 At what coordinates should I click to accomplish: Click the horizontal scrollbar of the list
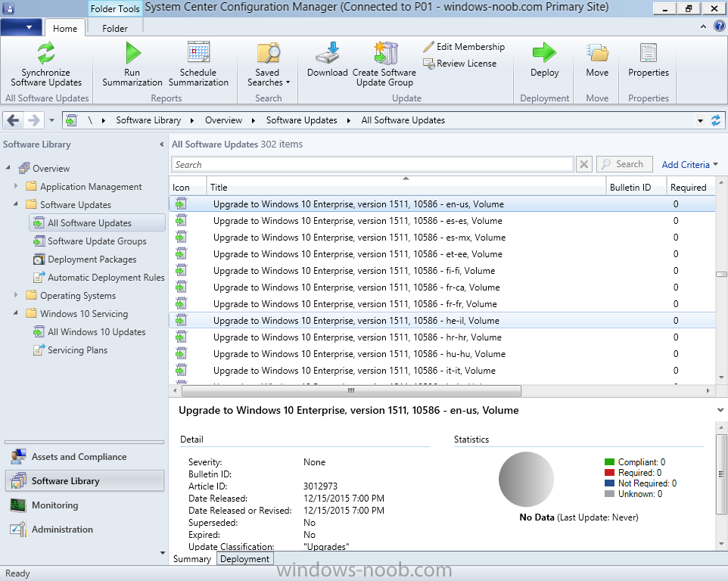(351, 390)
